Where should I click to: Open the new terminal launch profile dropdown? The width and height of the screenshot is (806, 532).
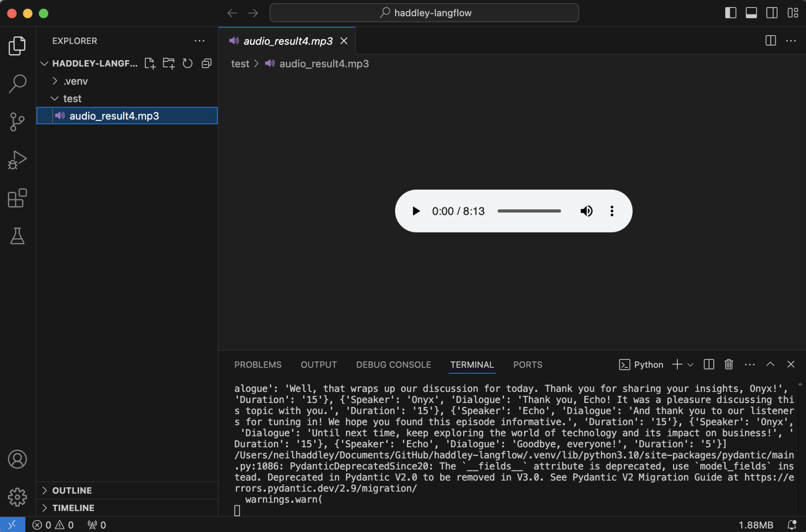(691, 365)
